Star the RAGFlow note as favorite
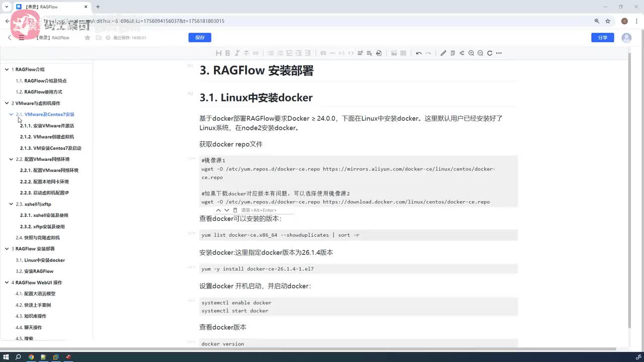This screenshot has height=362, width=644. [x=88, y=38]
